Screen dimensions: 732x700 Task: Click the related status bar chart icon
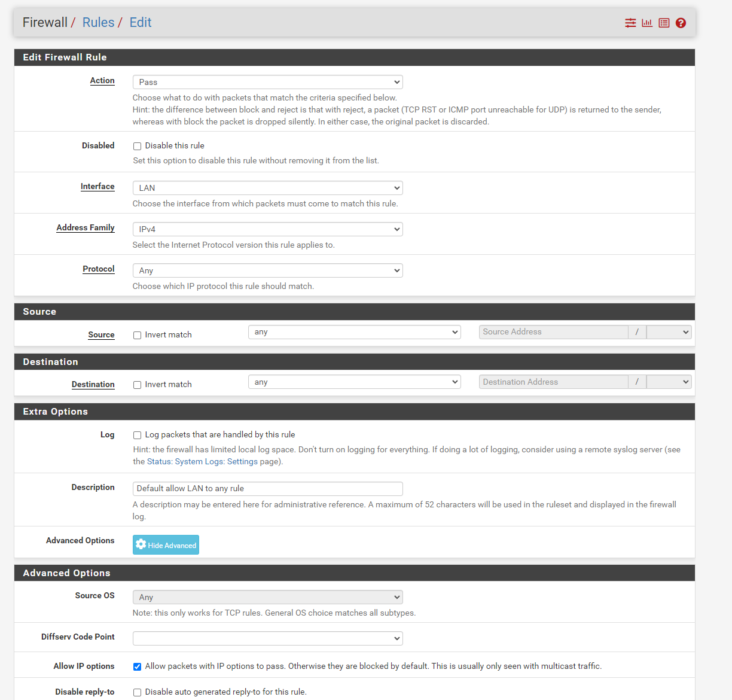click(x=647, y=23)
